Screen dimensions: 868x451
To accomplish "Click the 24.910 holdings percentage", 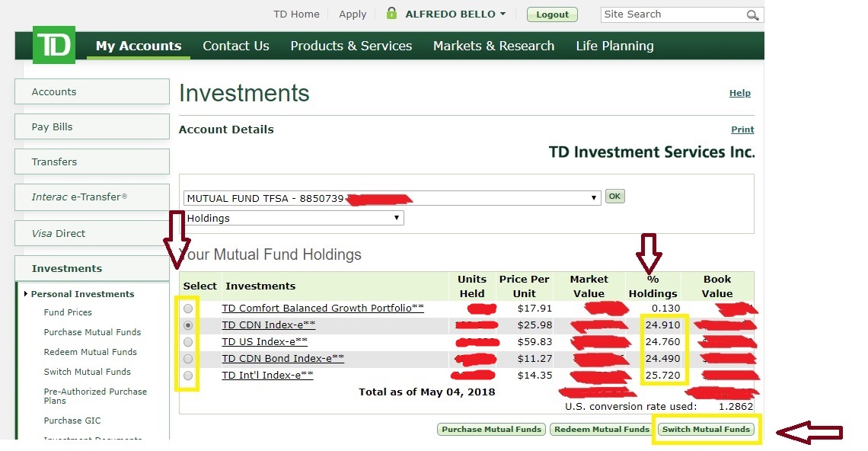I will 662,325.
